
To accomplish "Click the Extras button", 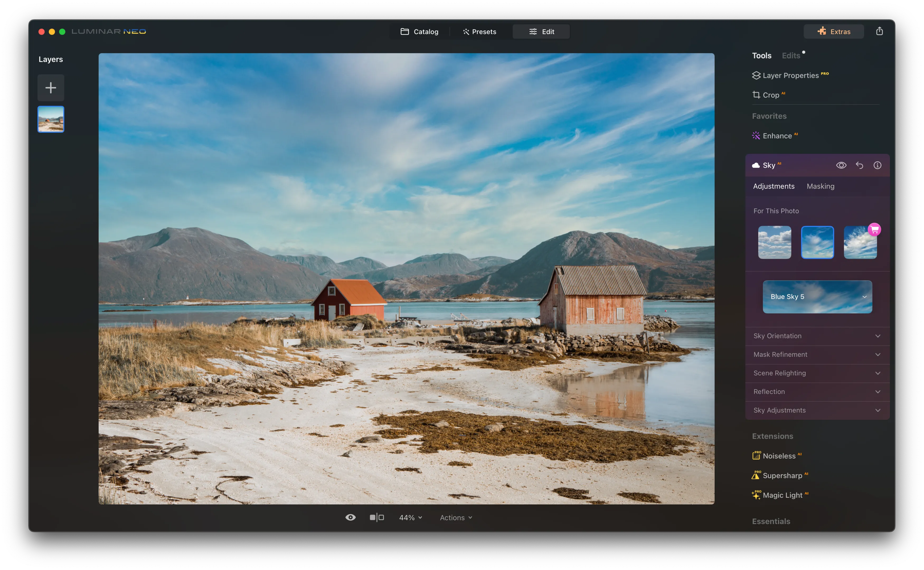I will click(833, 32).
